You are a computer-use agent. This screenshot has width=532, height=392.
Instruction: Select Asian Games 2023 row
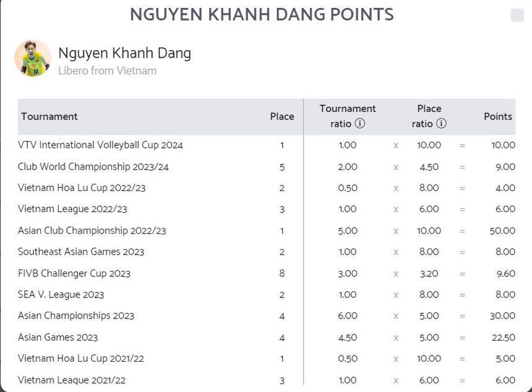tap(58, 337)
